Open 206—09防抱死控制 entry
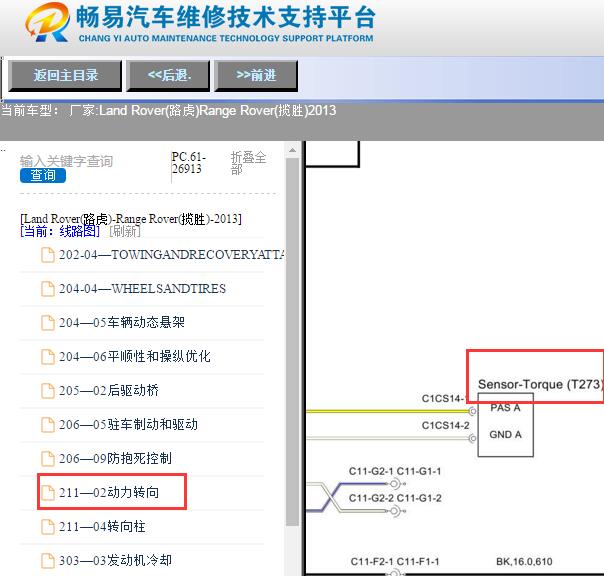This screenshot has width=604, height=576. point(115,458)
